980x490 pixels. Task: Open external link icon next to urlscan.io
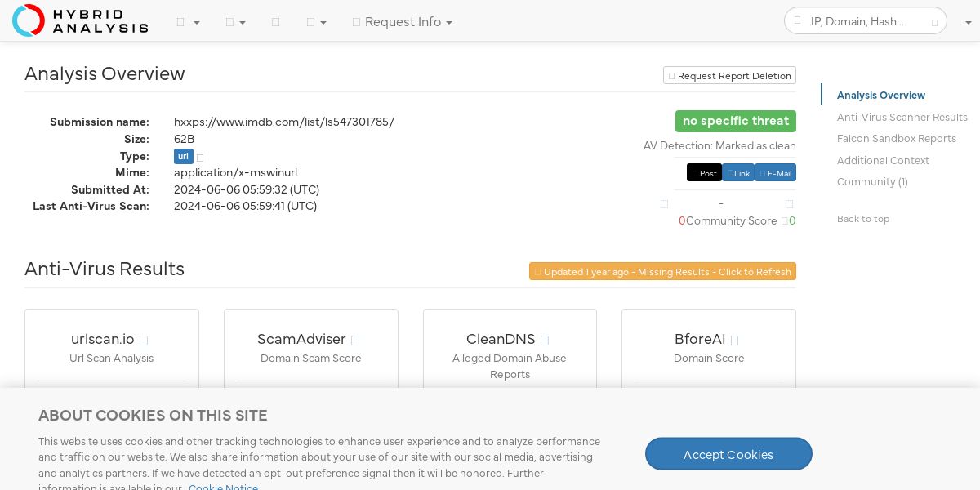[x=144, y=341]
